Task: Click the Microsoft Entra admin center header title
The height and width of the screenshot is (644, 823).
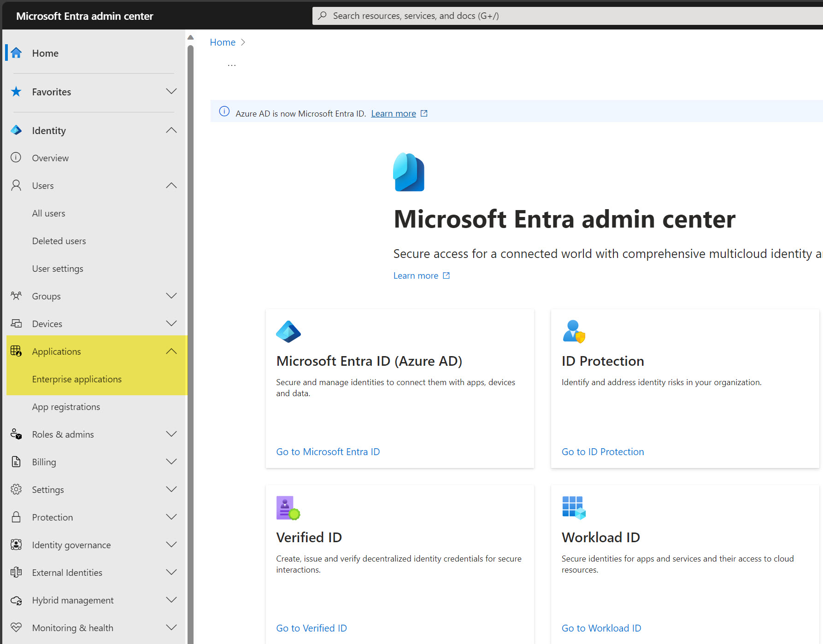Action: 85,16
